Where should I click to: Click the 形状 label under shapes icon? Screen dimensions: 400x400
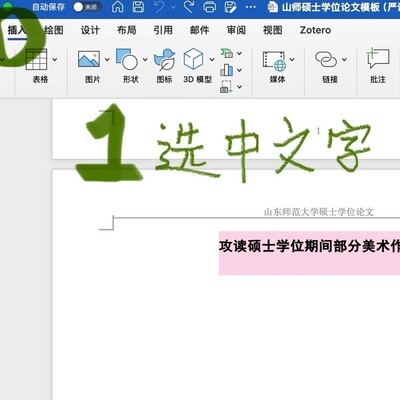[x=131, y=79]
